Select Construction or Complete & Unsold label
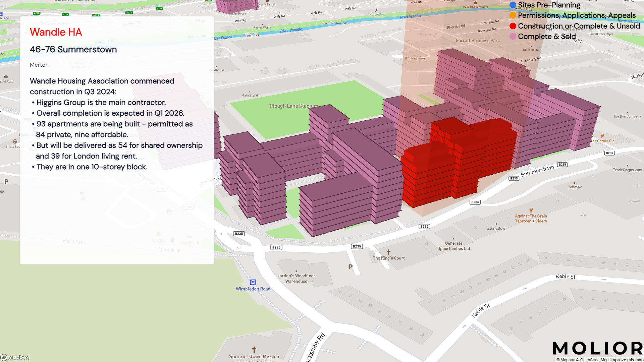This screenshot has width=644, height=362. (x=579, y=26)
